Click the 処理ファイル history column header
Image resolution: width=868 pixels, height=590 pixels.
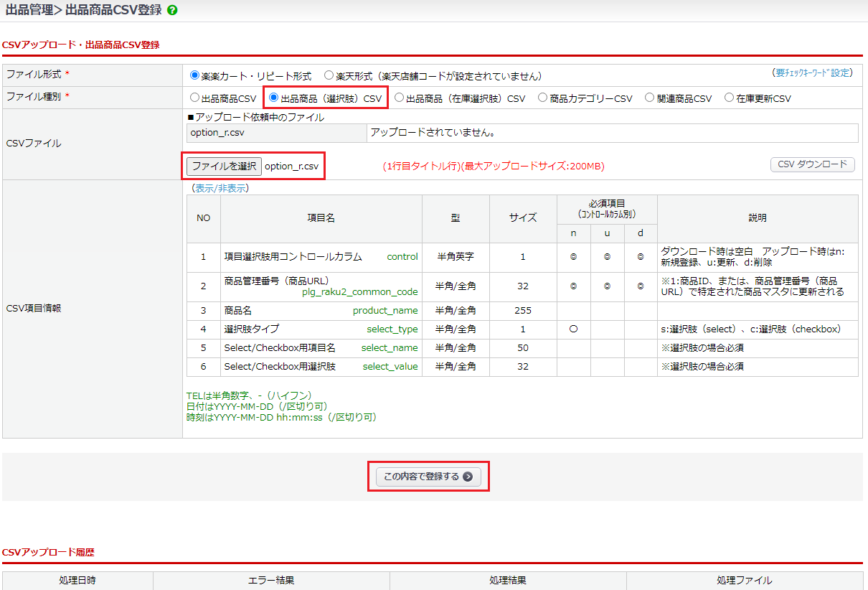point(745,580)
